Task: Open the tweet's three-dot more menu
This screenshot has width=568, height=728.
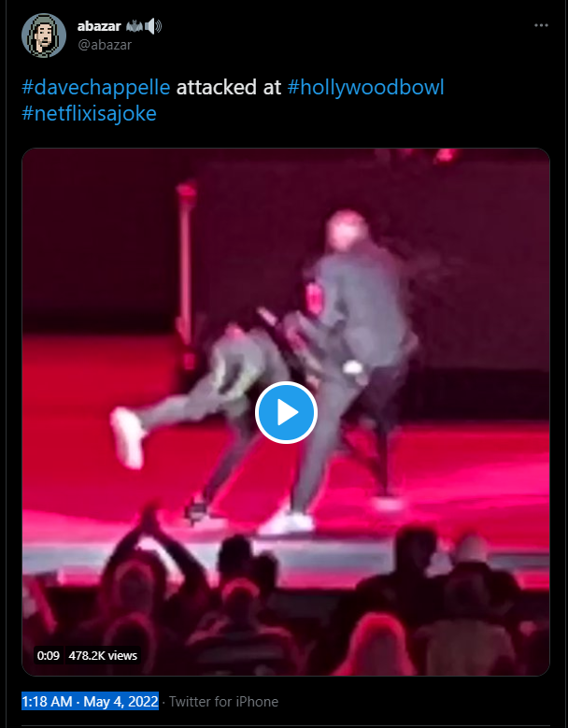Action: [x=541, y=25]
